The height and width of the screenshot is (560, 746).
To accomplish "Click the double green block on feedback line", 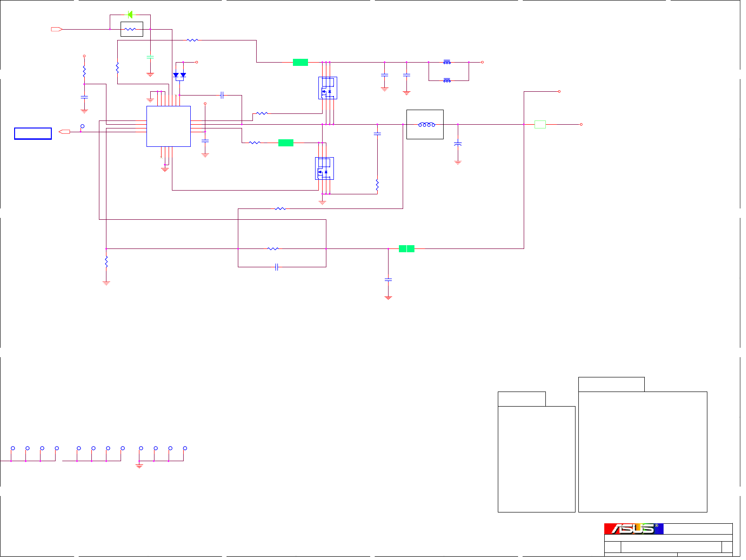I will point(406,248).
